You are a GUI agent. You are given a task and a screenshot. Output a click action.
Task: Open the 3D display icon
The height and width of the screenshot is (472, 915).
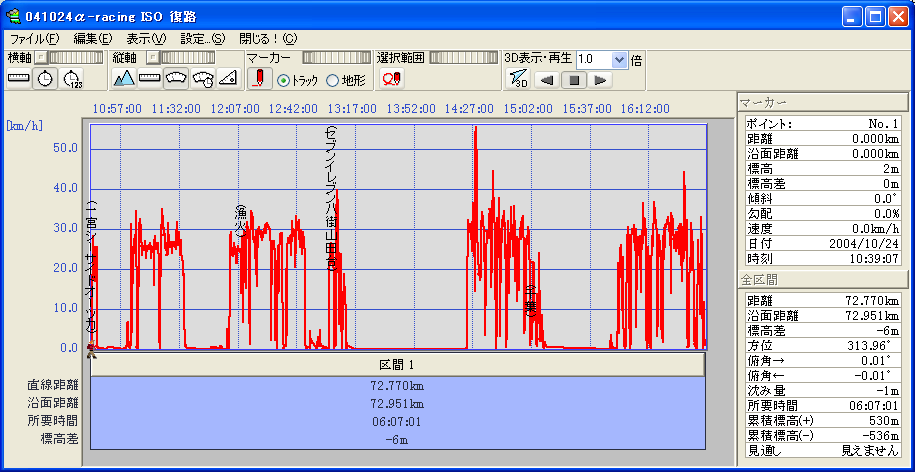tap(517, 80)
